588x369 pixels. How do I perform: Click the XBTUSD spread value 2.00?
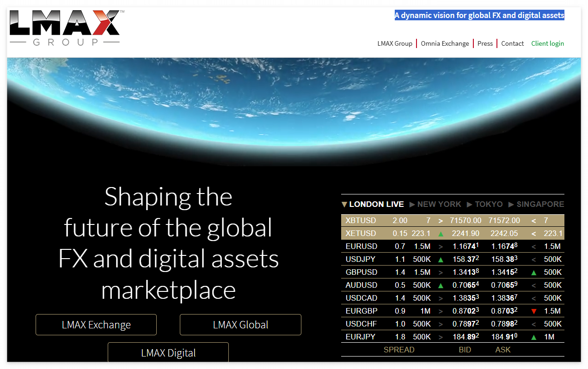pos(400,220)
